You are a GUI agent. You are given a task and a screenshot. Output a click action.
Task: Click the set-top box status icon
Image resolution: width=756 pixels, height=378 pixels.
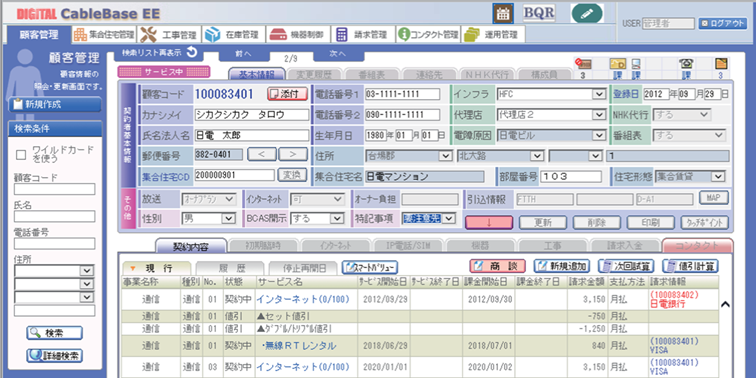click(583, 64)
